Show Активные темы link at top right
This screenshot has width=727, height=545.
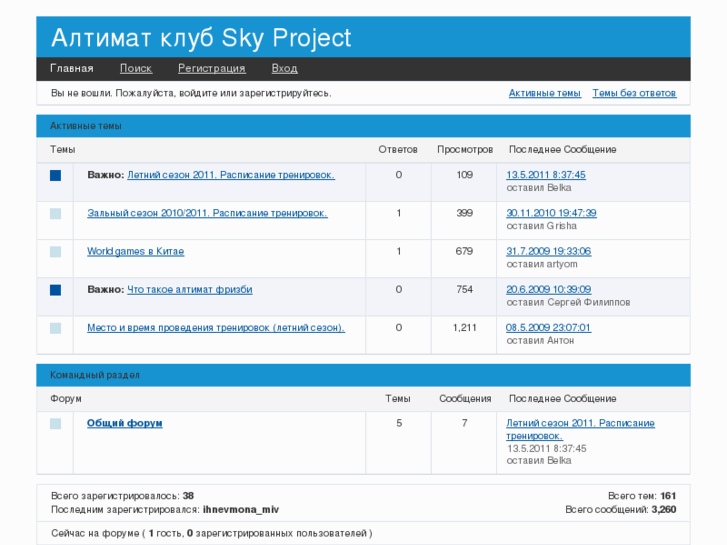pos(544,93)
